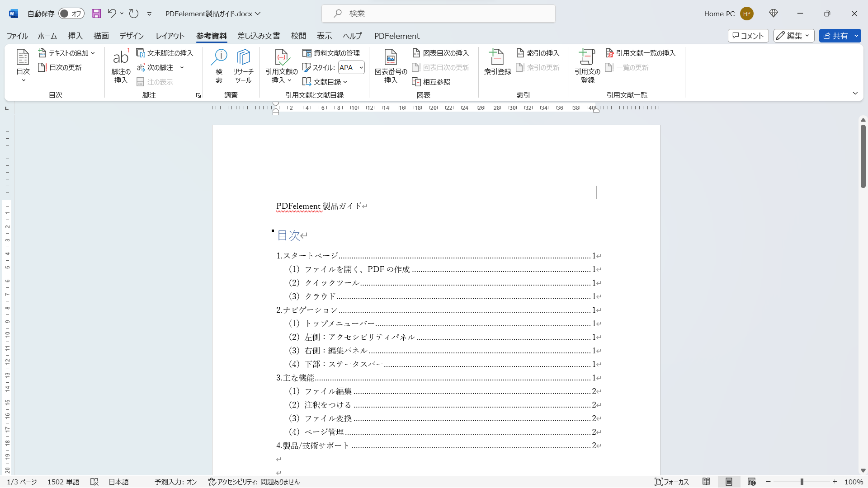Click 資料文献の管理
This screenshot has height=488, width=868.
point(331,53)
